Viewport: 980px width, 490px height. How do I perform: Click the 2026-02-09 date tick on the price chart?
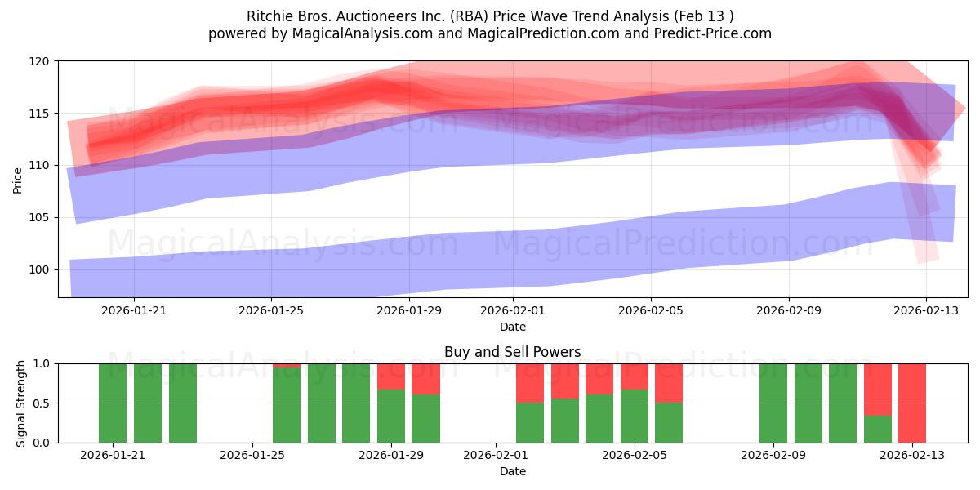click(788, 310)
